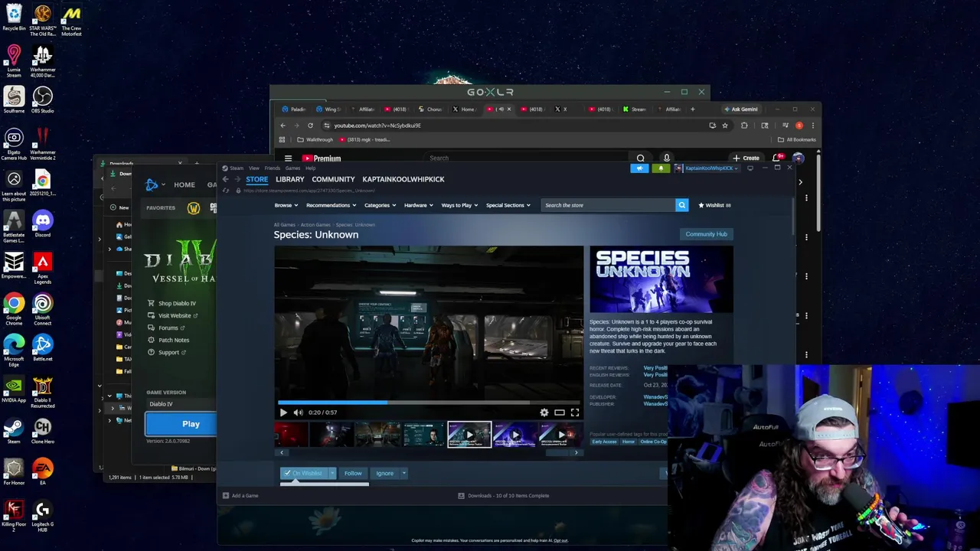Open KAPTAINKOOLWHIPKICK profile tab
The height and width of the screenshot is (551, 980).
click(403, 179)
